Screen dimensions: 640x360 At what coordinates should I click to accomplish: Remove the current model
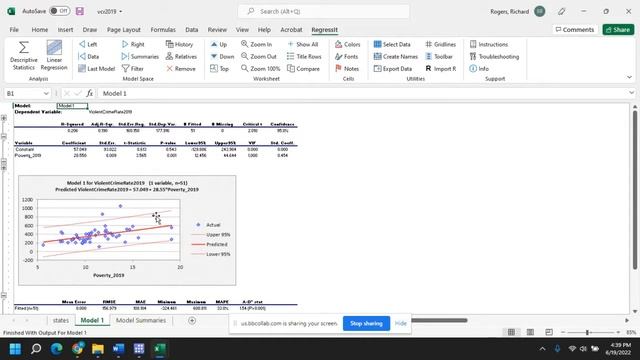click(x=181, y=69)
